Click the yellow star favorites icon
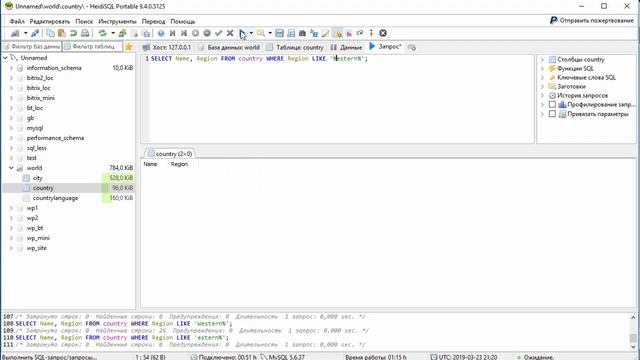The image size is (640, 360). [129, 47]
